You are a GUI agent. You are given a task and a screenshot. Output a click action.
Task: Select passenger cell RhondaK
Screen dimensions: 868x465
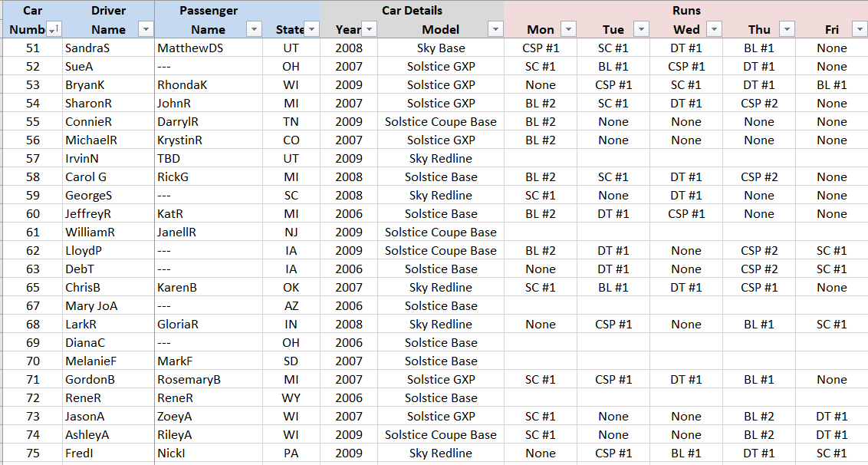(x=209, y=85)
